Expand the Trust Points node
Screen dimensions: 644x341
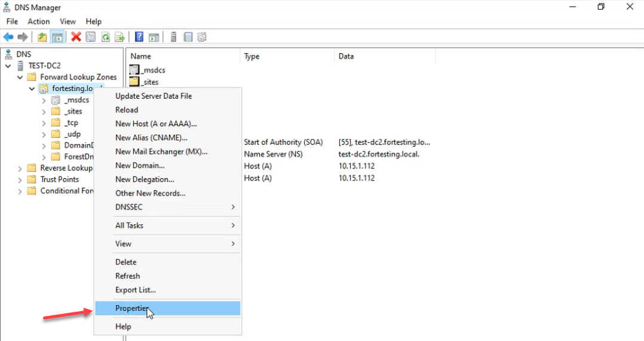(20, 179)
